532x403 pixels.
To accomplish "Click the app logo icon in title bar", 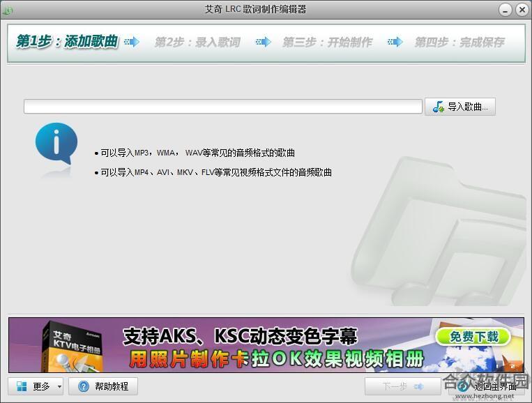I will coord(7,10).
